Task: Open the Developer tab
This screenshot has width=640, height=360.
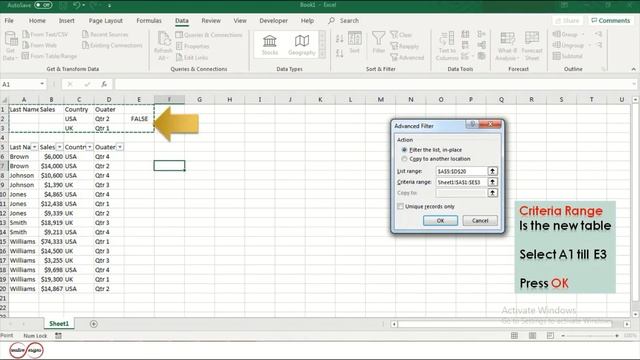Action: pyautogui.click(x=273, y=20)
